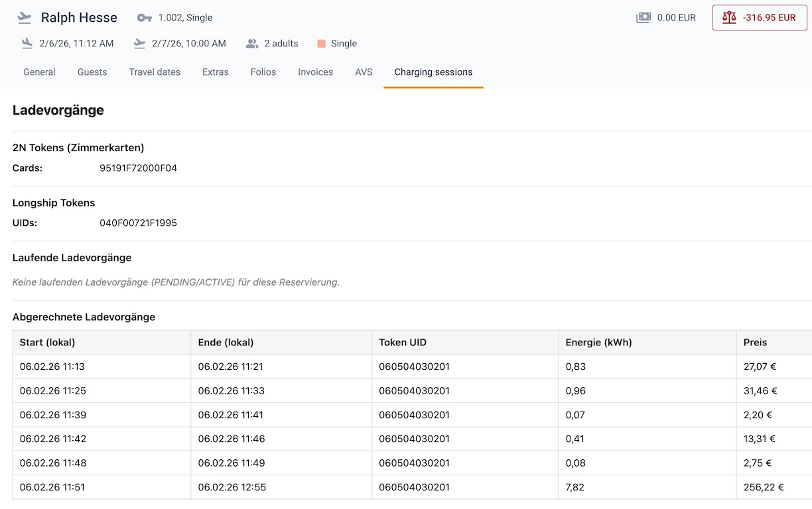This screenshot has height=509, width=812.
Task: Click the arrival date icon before 2/6/26
Action: coord(26,42)
